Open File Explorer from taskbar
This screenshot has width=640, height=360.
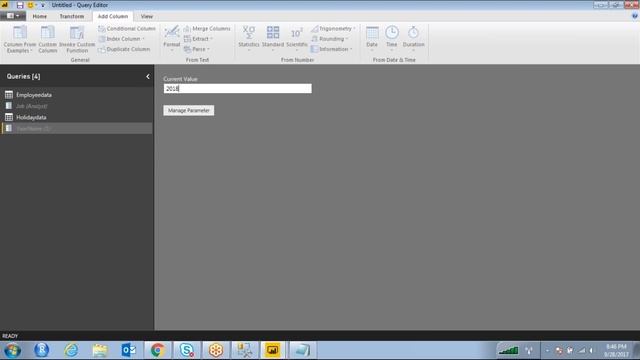tap(100, 350)
